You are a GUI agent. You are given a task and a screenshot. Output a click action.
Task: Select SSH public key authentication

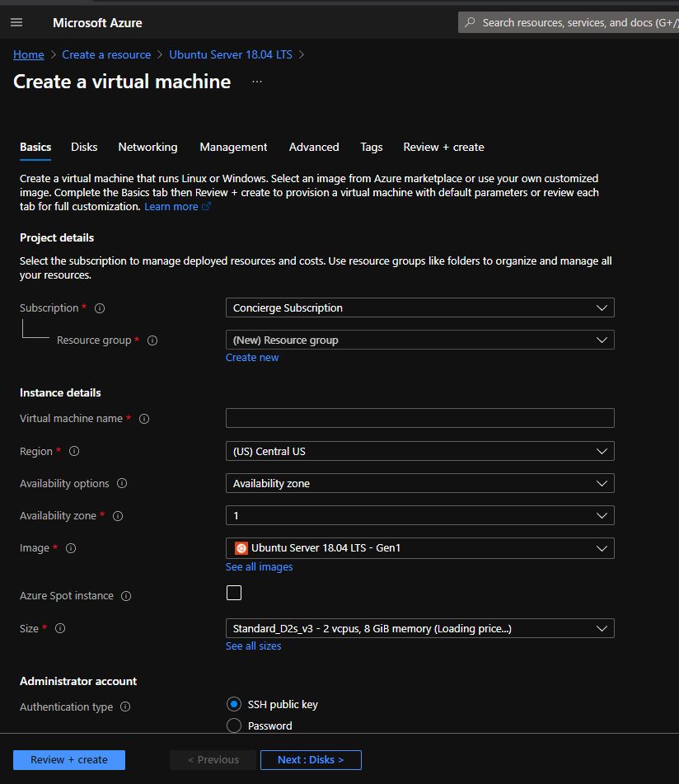point(234,705)
